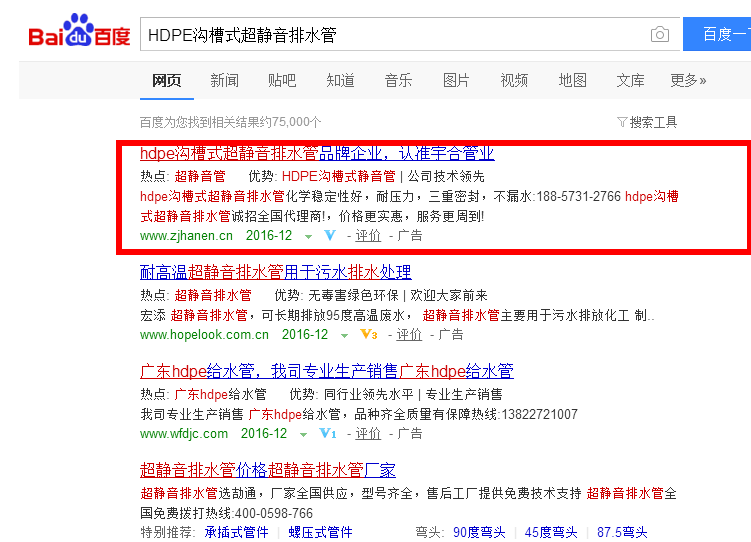Click 评价 in the hopelook.com.cn result
The height and width of the screenshot is (542, 751).
[x=409, y=335]
